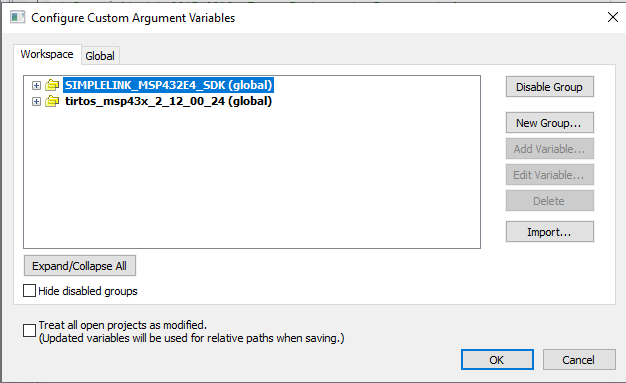Click the Import button

(550, 232)
